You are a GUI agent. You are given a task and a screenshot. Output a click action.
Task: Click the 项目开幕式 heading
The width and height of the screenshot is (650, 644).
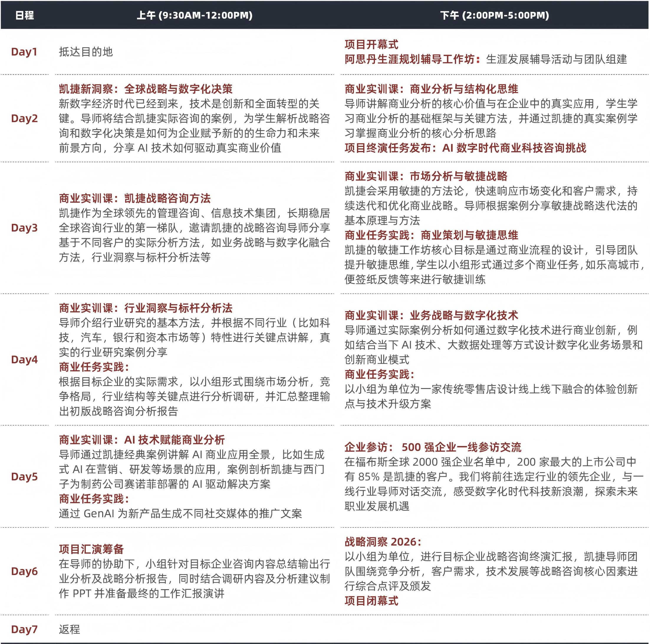point(371,45)
